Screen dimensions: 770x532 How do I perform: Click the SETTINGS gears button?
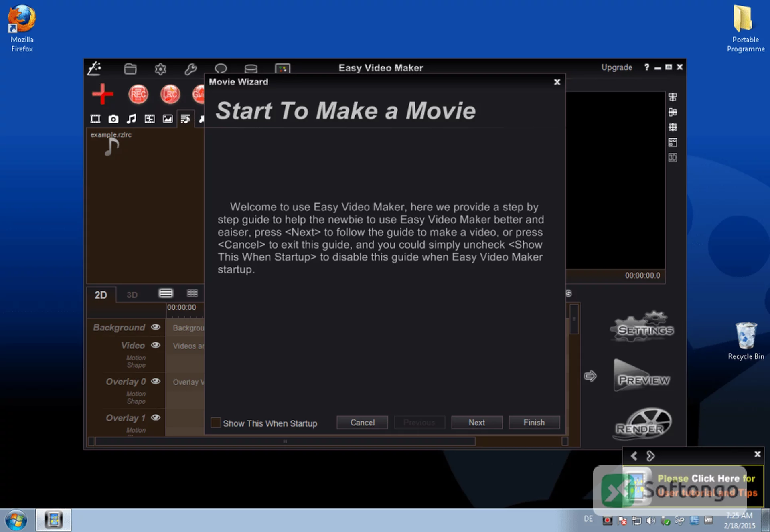pyautogui.click(x=642, y=327)
